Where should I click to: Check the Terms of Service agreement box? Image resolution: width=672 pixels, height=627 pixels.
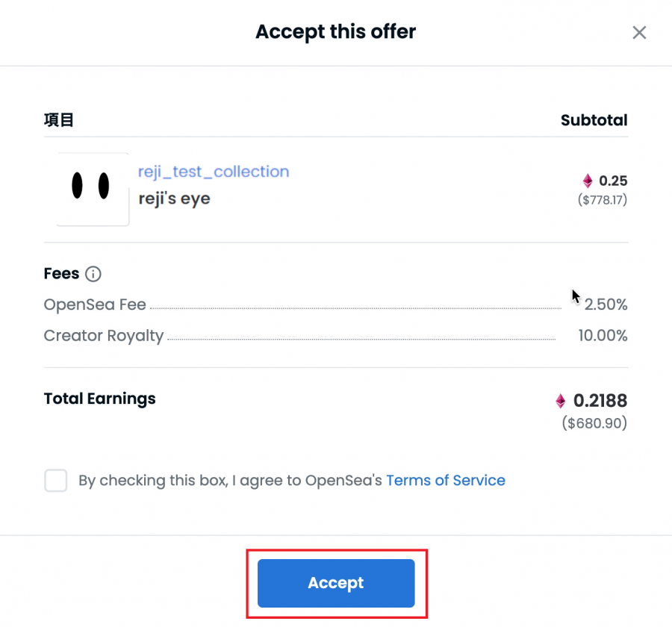pyautogui.click(x=56, y=481)
